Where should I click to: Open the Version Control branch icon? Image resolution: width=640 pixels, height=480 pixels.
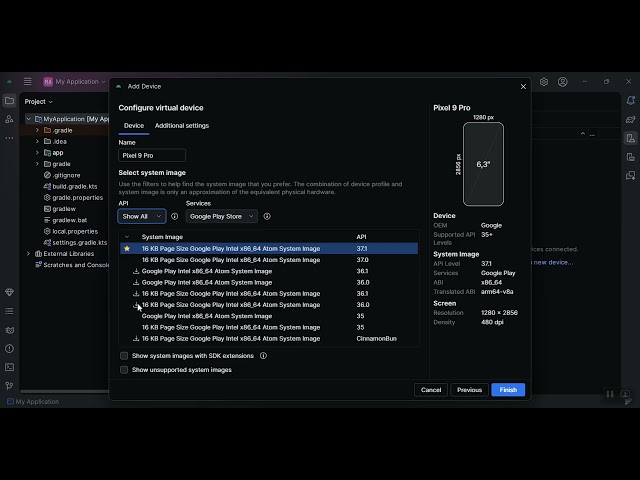click(9, 386)
